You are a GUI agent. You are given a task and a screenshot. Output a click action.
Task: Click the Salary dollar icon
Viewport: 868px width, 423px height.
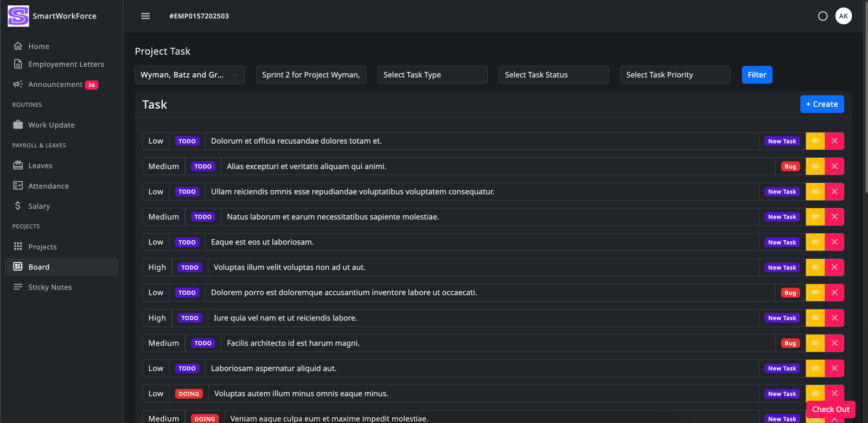[18, 206]
